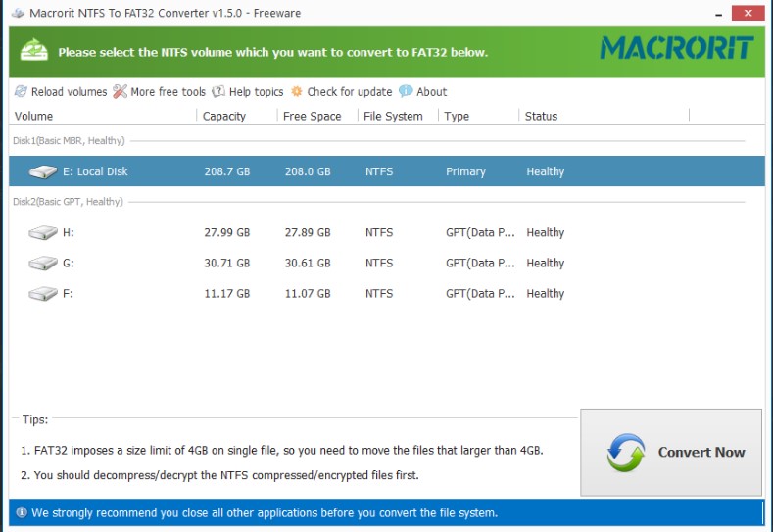Click the drive icon for volume H:

click(43, 232)
